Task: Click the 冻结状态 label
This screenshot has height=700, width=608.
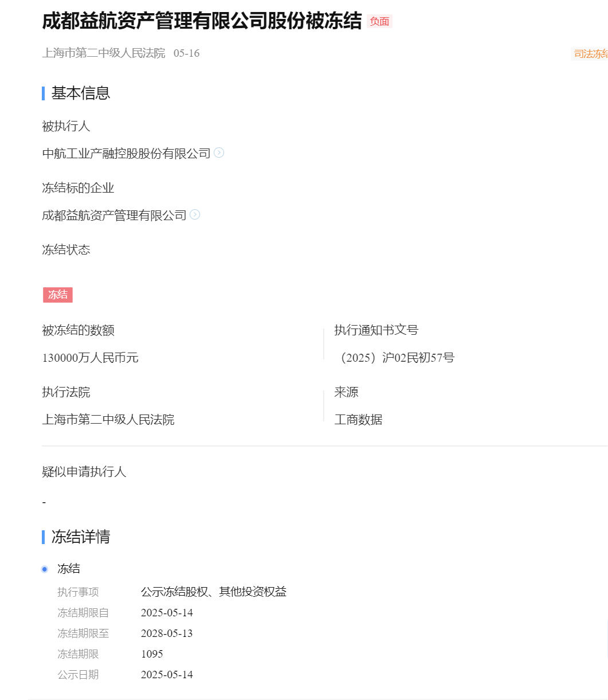Action: [66, 250]
